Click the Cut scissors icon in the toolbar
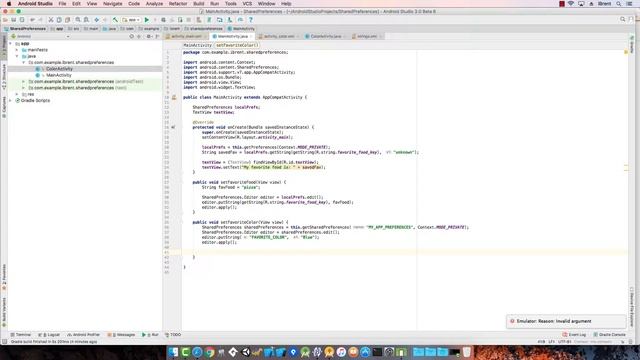The image size is (640, 360). [x=51, y=20]
